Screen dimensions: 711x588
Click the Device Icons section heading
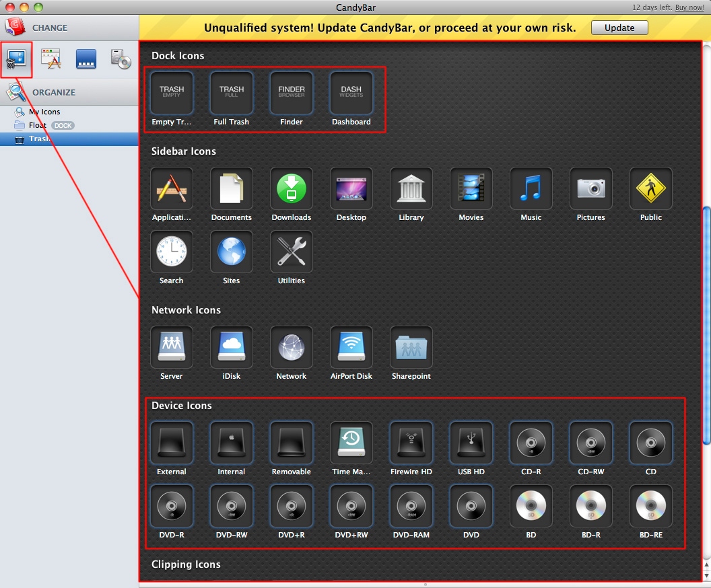point(181,406)
